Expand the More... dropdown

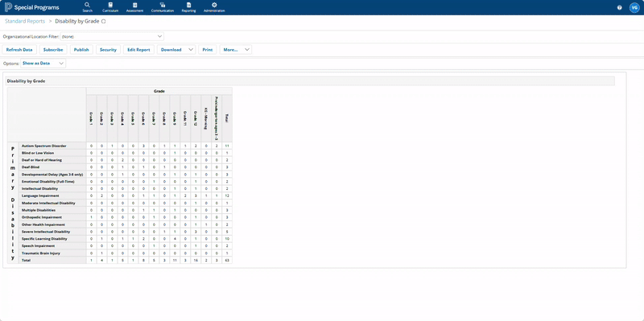coord(236,50)
